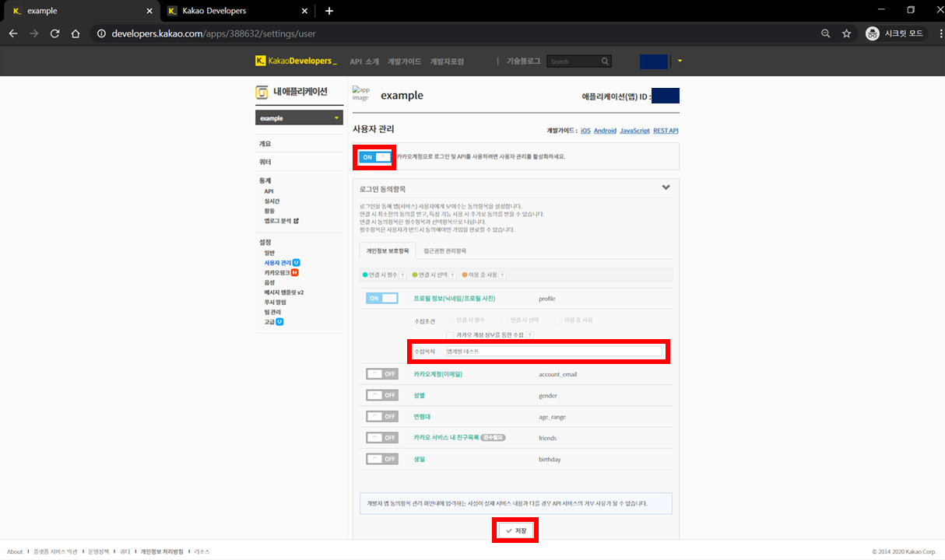945x560 pixels.
Task: Enable the 카카오계정(이메일) account_email switch
Action: click(382, 374)
